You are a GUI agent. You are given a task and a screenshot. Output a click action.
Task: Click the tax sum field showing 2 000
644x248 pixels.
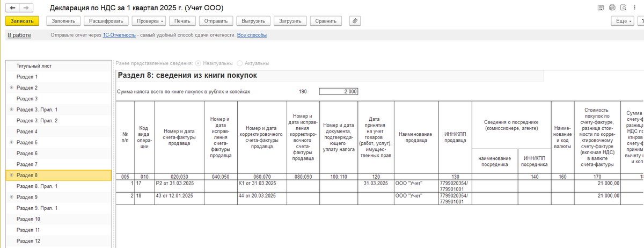338,92
